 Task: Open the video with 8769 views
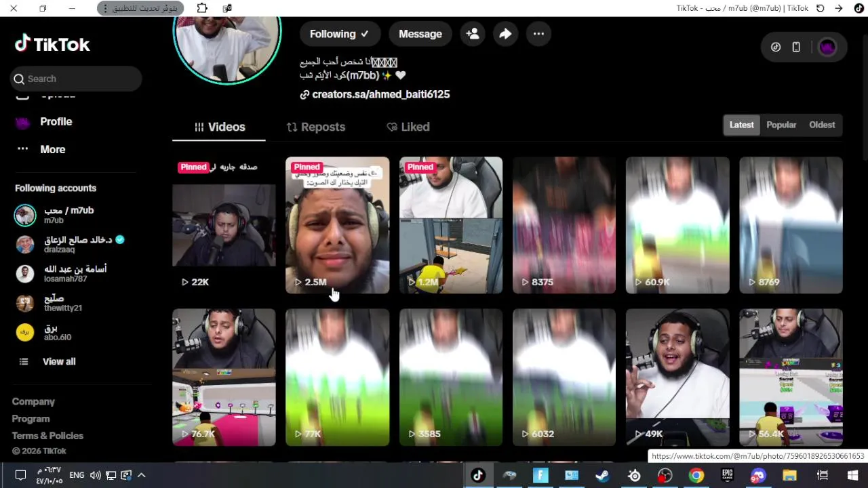(791, 225)
